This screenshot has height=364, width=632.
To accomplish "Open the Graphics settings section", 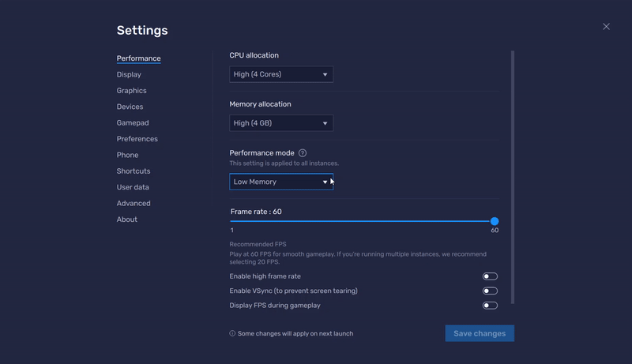I will [131, 91].
